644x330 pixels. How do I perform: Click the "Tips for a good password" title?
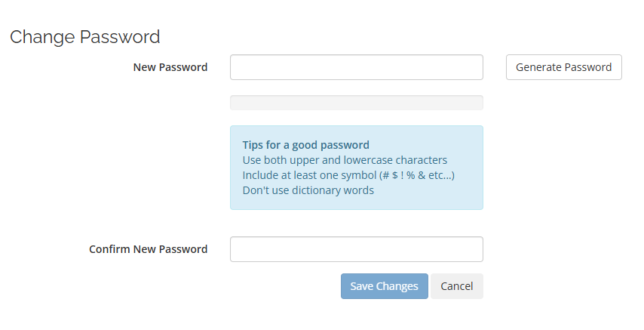305,145
